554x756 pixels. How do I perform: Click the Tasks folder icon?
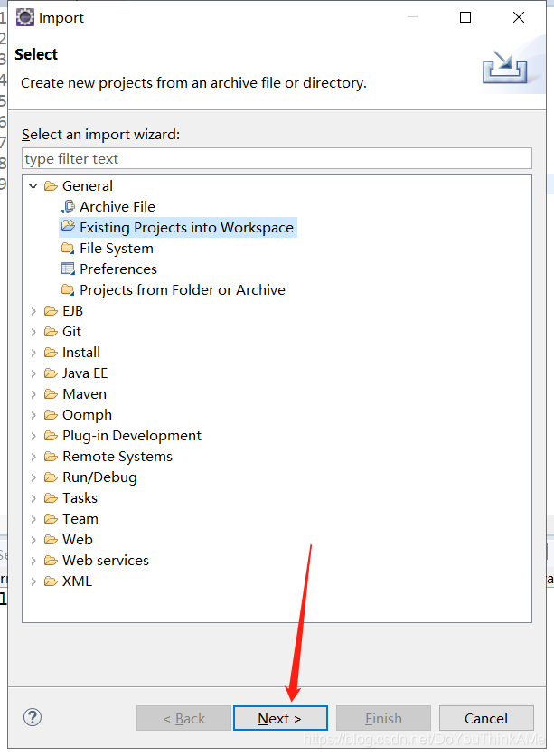(x=51, y=498)
